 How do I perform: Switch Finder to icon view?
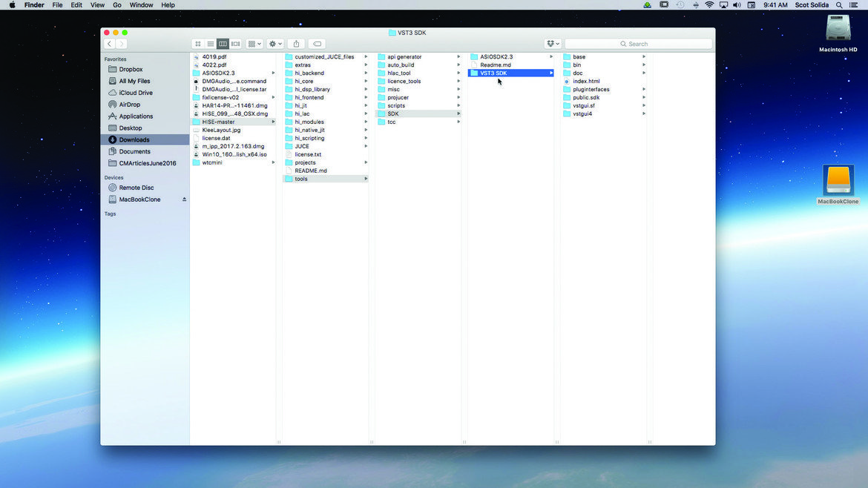pyautogui.click(x=197, y=44)
